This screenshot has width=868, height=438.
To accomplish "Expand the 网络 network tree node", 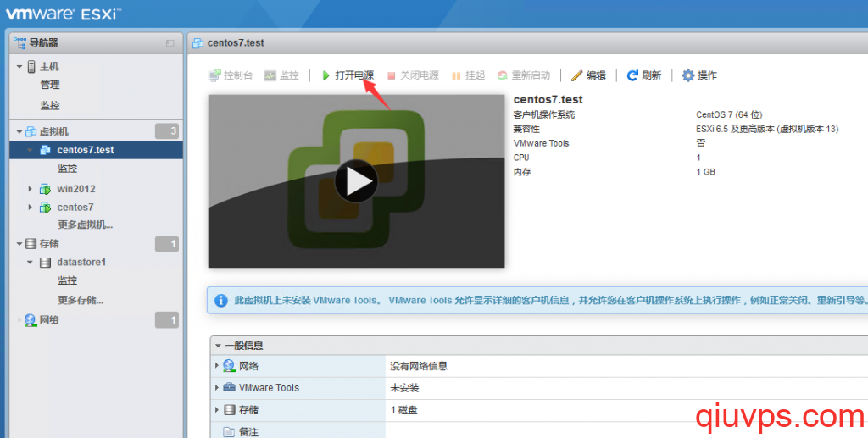I will coord(19,320).
